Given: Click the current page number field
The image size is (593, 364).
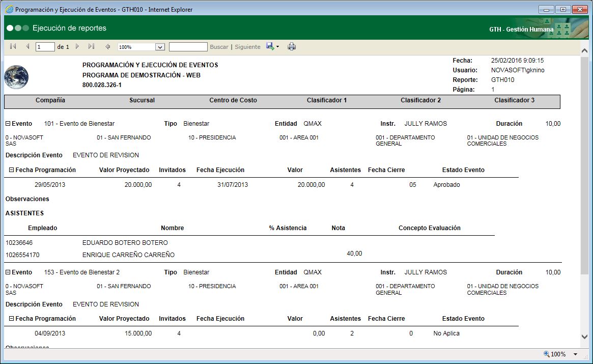Looking at the screenshot, I should tap(45, 47).
